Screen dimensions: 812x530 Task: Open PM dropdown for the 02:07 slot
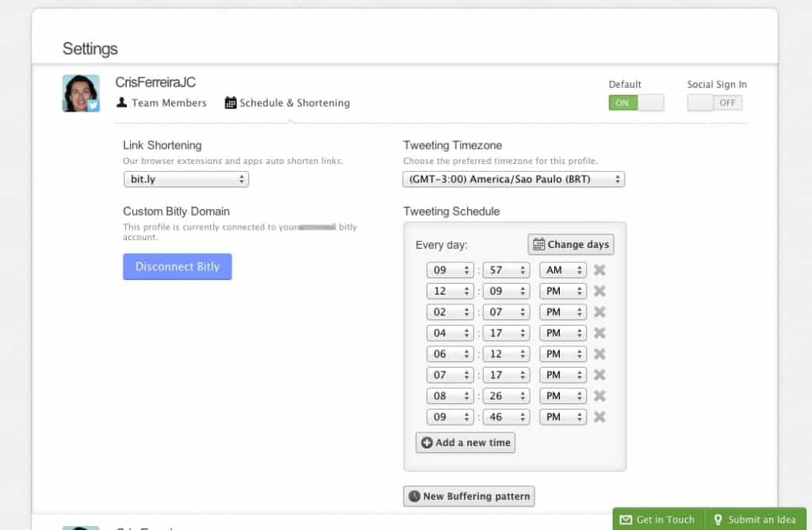tap(563, 312)
